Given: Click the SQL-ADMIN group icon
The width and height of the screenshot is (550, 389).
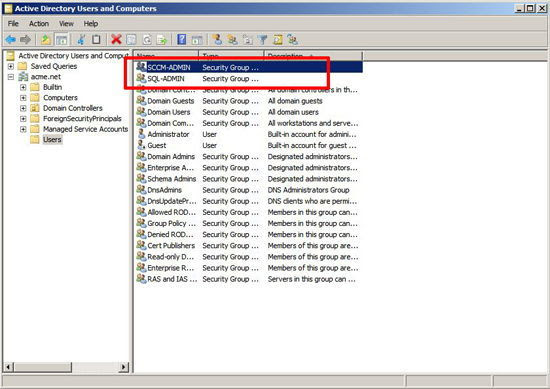Looking at the screenshot, I should point(141,78).
